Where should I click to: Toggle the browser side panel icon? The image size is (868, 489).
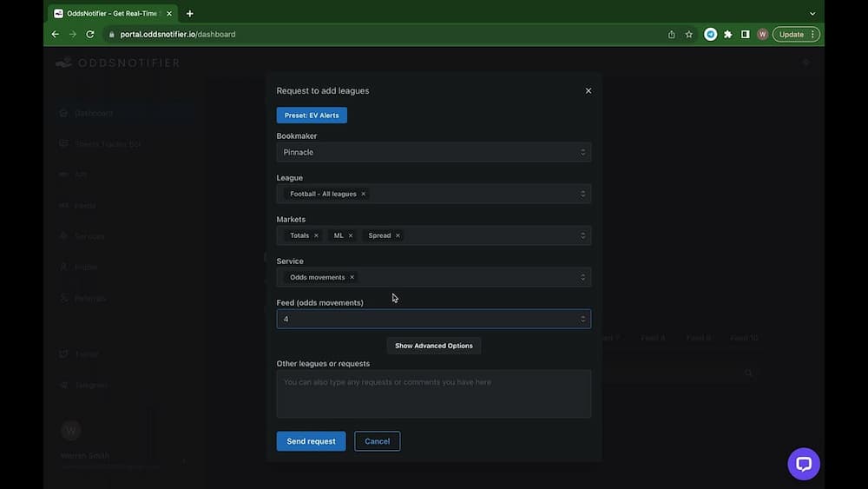point(745,35)
